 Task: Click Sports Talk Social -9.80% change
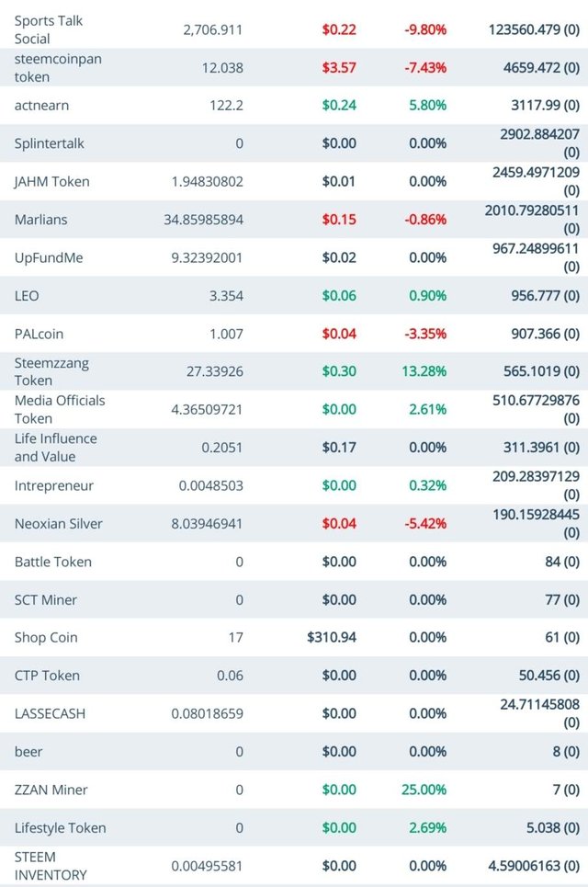pos(425,29)
